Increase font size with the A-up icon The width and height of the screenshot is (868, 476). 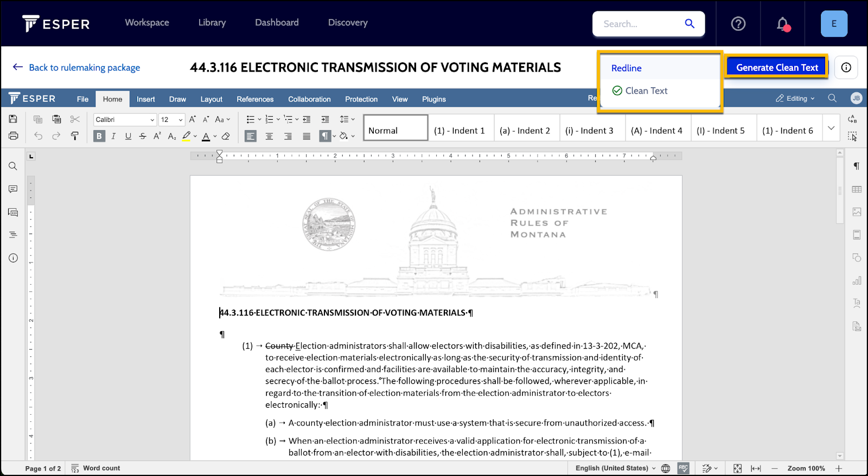(192, 119)
